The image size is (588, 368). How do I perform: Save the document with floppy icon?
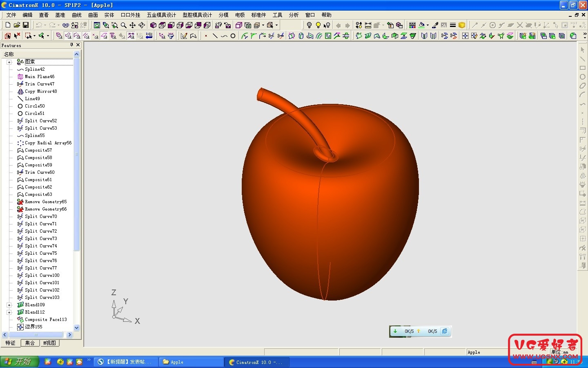(26, 25)
